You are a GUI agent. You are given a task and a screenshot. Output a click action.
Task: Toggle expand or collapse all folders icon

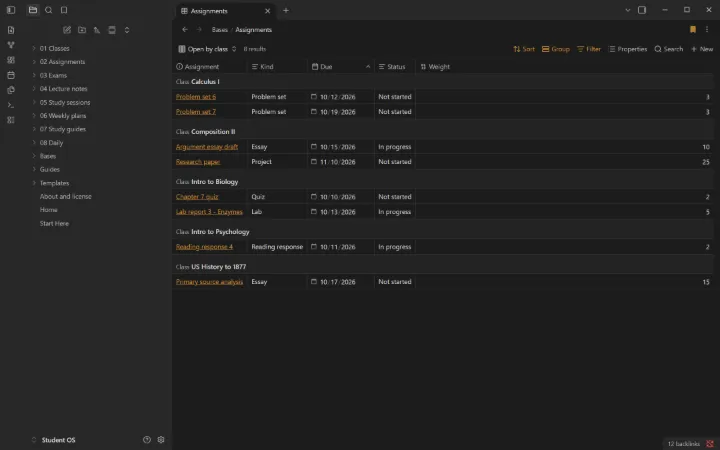pyautogui.click(x=127, y=30)
